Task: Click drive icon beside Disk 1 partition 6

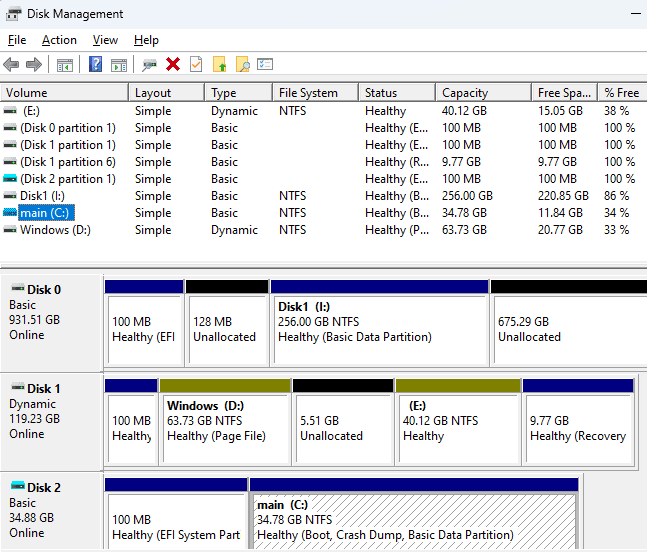Action: point(10,162)
